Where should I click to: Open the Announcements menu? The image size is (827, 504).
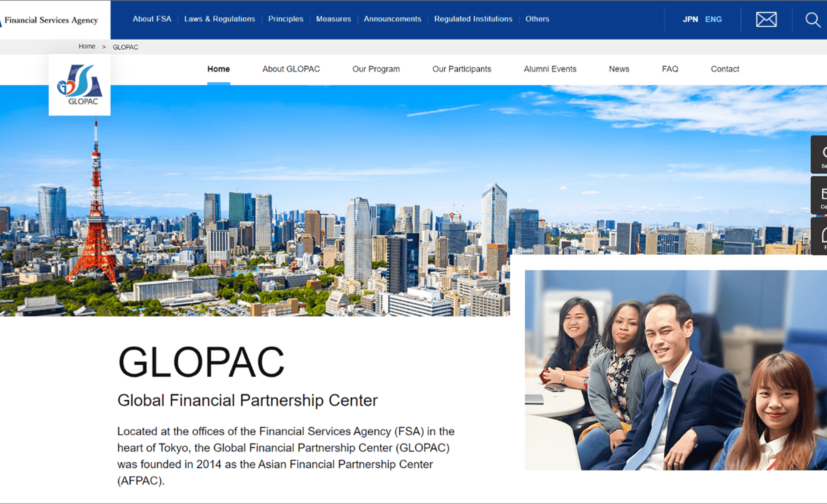392,19
